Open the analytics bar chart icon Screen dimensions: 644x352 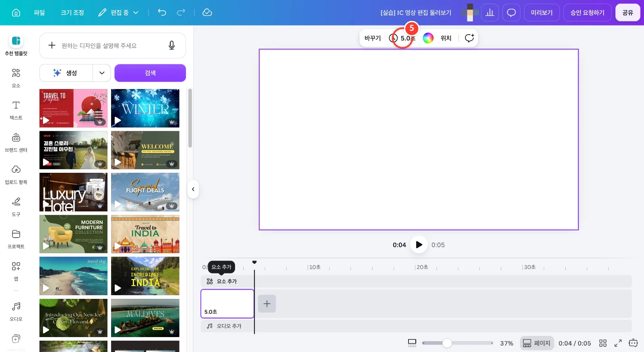tap(490, 12)
